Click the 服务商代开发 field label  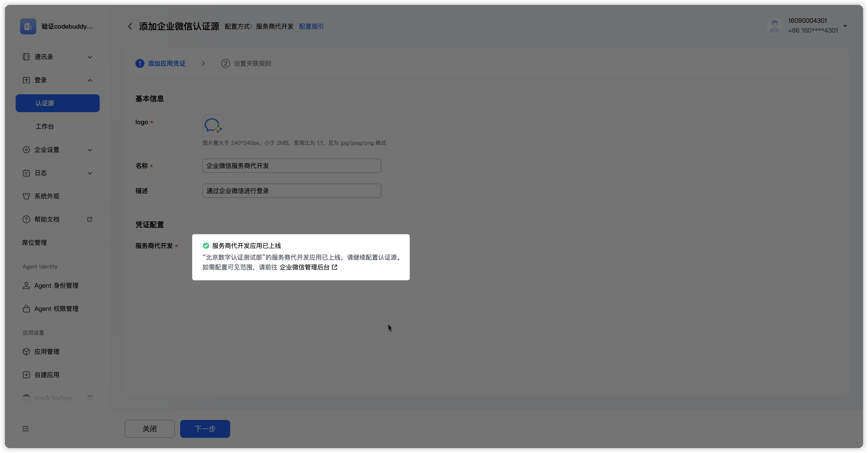click(154, 245)
